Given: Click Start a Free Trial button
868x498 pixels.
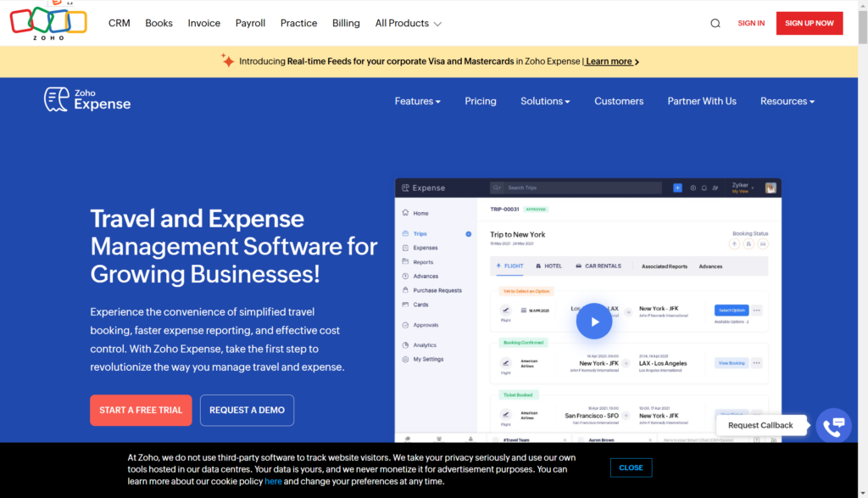Looking at the screenshot, I should coord(141,410).
